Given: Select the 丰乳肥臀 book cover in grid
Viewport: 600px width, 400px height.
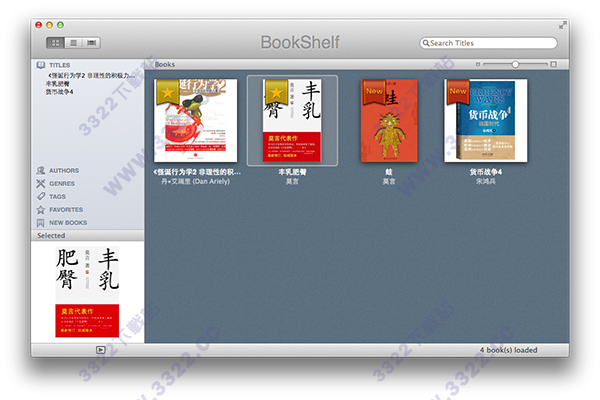Looking at the screenshot, I should (292, 121).
